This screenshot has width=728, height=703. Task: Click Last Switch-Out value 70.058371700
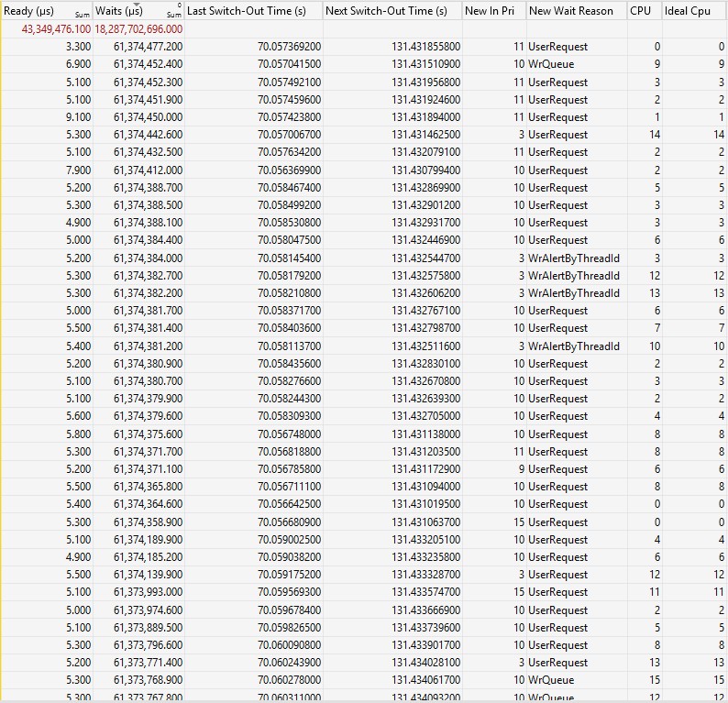point(289,311)
